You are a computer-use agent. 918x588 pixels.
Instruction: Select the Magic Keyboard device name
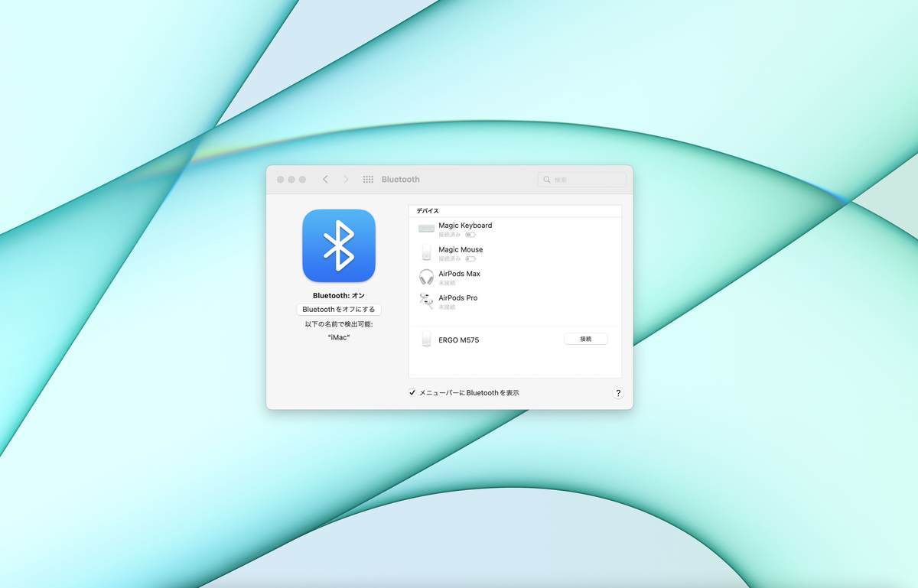point(465,226)
